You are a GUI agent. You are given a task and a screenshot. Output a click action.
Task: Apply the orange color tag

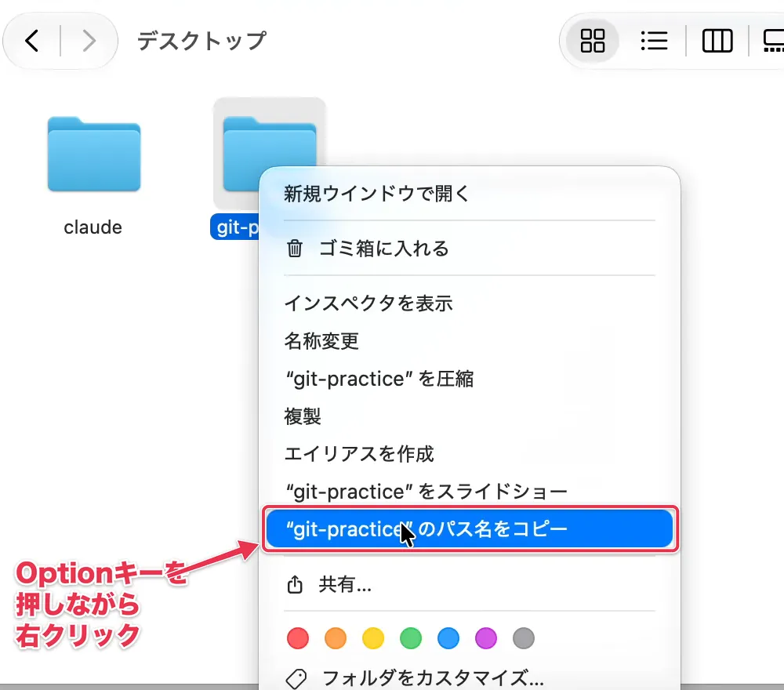pyautogui.click(x=336, y=638)
